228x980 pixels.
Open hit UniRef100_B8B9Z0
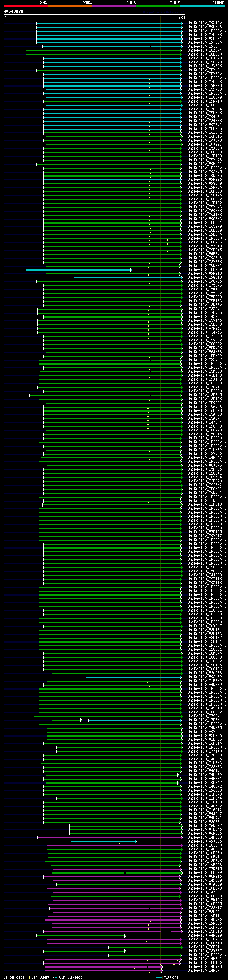point(204,54)
